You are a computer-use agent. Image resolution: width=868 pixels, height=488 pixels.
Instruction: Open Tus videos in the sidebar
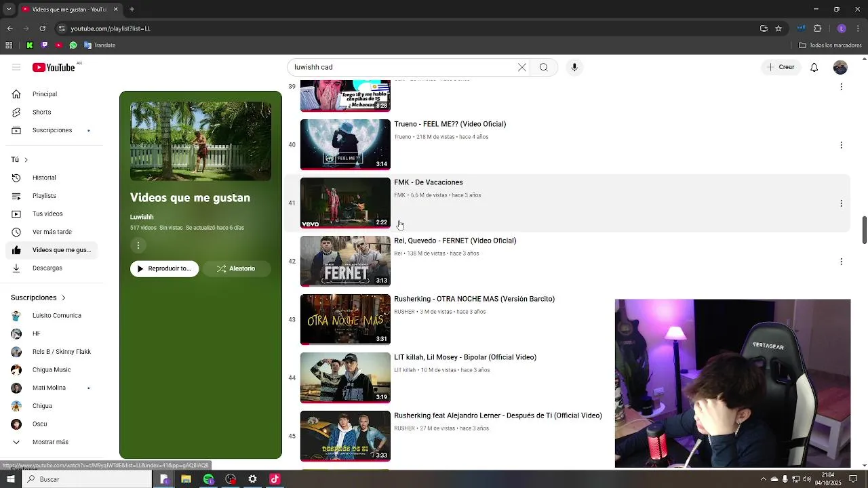(x=52, y=213)
